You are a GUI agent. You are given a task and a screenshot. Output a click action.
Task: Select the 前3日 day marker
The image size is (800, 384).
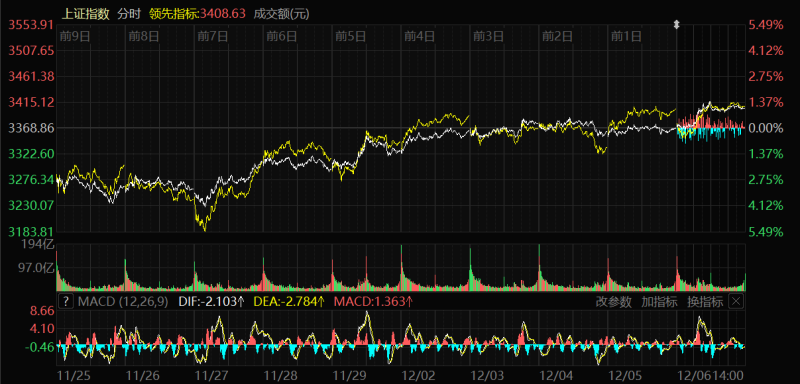488,36
